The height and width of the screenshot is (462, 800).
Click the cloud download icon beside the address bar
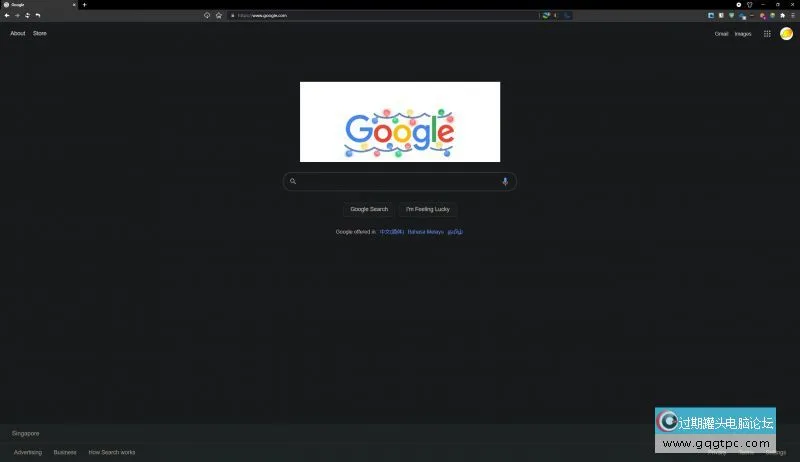click(207, 15)
